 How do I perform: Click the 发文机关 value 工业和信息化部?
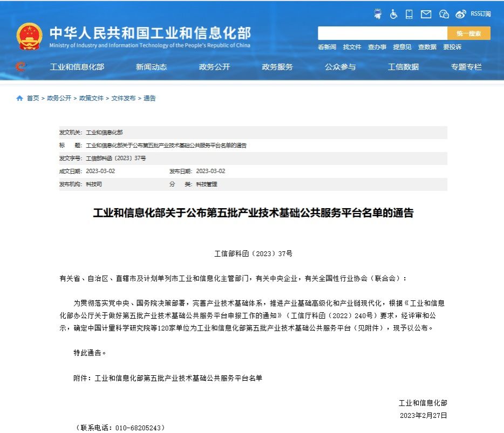(105, 132)
